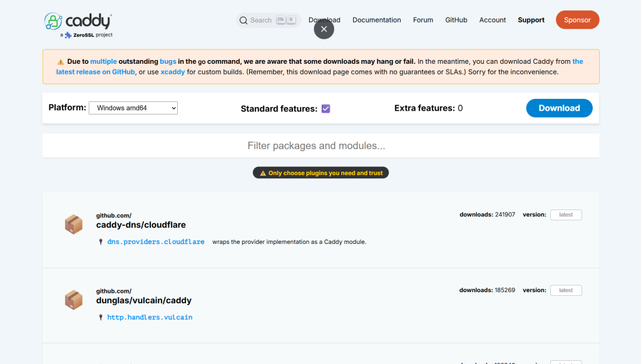Edit the version field for caddy-dns/cloudflare
641x364 pixels.
(x=566, y=215)
